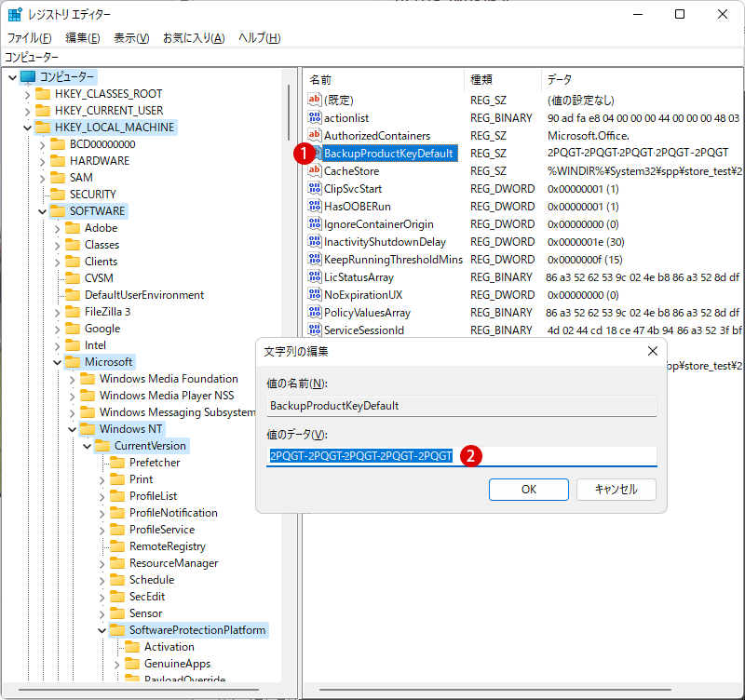Click the tree pane vertical scrollbar
Image resolution: width=745 pixels, height=700 pixels.
[289, 113]
